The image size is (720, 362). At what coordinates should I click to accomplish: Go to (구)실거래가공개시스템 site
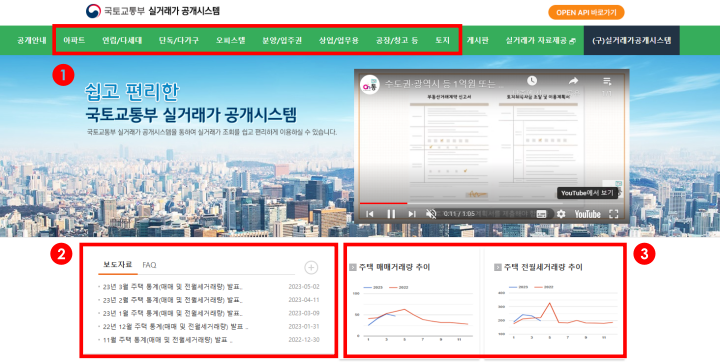point(631,40)
